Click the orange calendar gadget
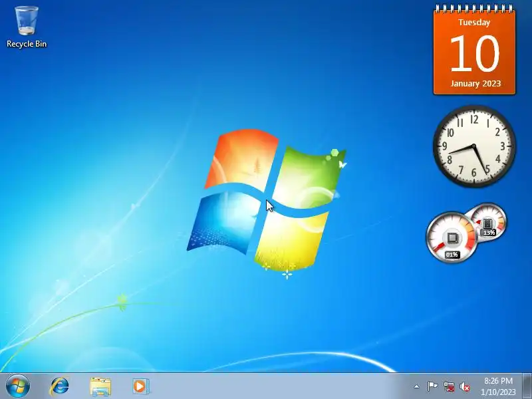This screenshot has height=399, width=532. 474,51
